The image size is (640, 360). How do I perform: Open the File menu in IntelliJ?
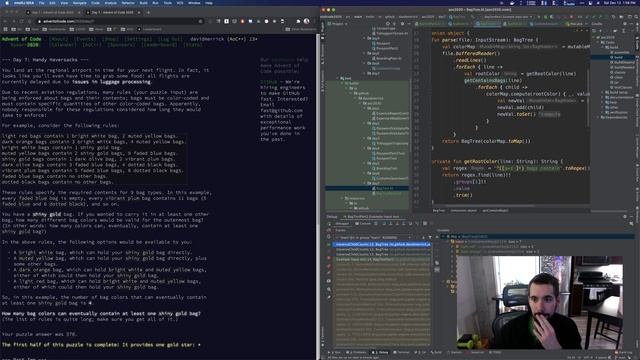point(41,3)
